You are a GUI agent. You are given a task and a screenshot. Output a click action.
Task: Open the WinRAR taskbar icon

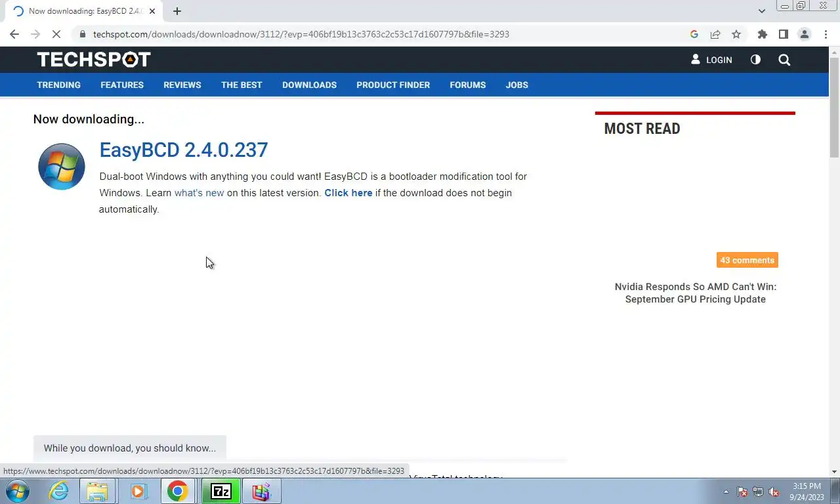tap(262, 491)
